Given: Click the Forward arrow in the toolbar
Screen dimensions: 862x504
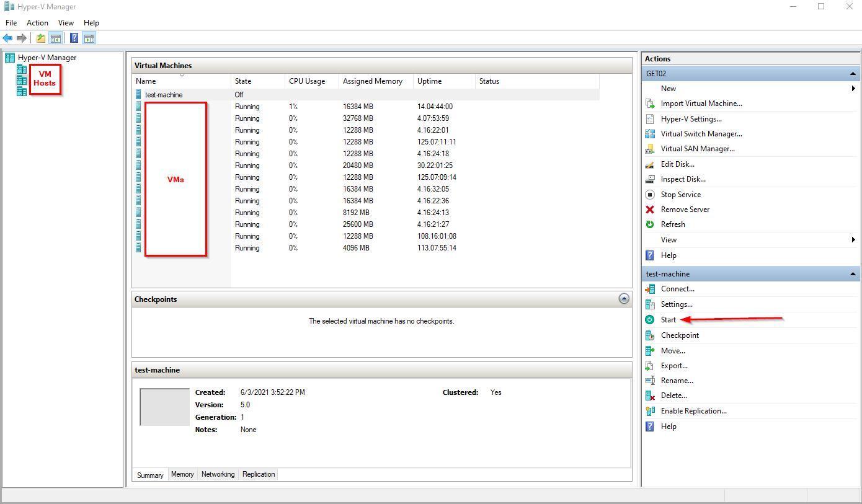Looking at the screenshot, I should pyautogui.click(x=22, y=38).
